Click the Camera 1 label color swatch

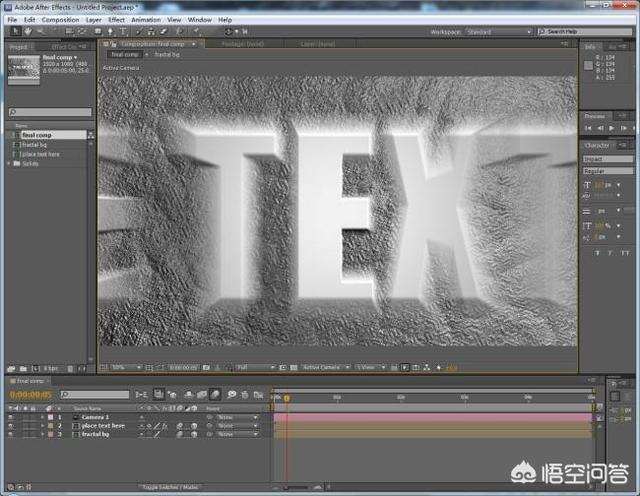click(x=50, y=417)
